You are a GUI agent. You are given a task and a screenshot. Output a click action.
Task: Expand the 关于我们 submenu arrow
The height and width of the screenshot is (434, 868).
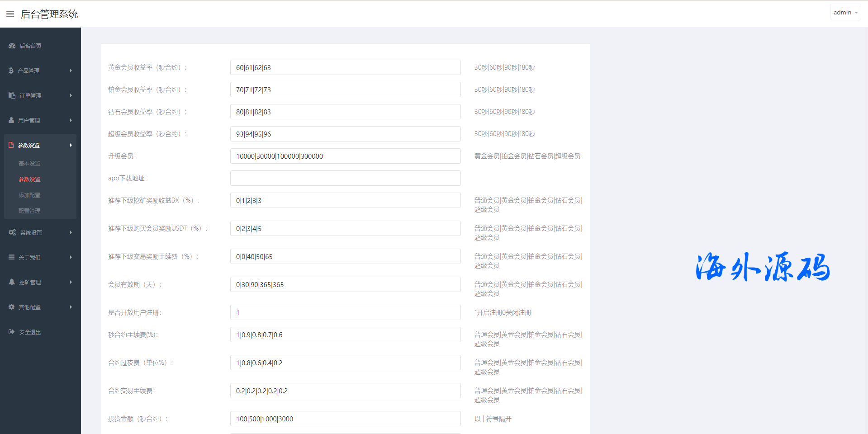click(71, 257)
